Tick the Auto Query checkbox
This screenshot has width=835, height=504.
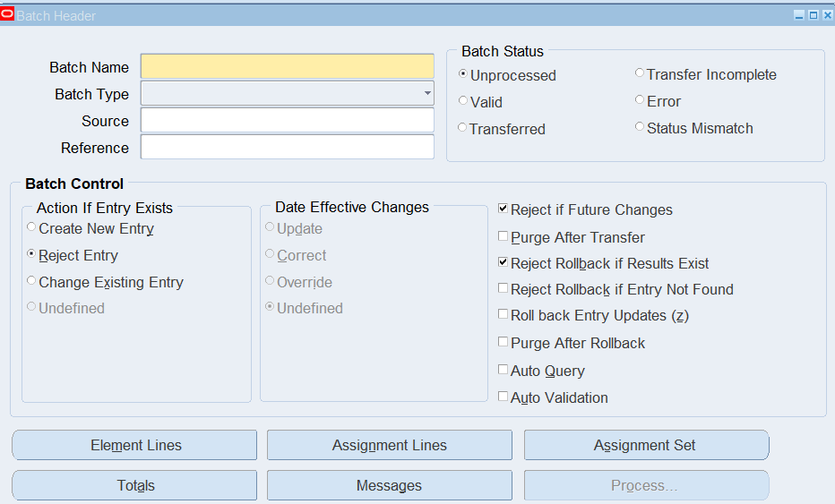504,370
